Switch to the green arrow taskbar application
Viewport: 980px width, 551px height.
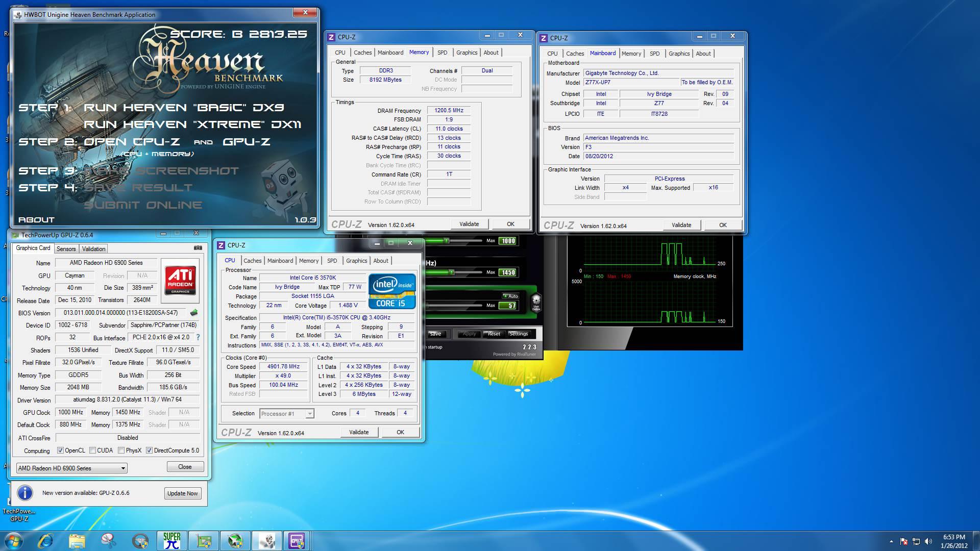(x=235, y=541)
